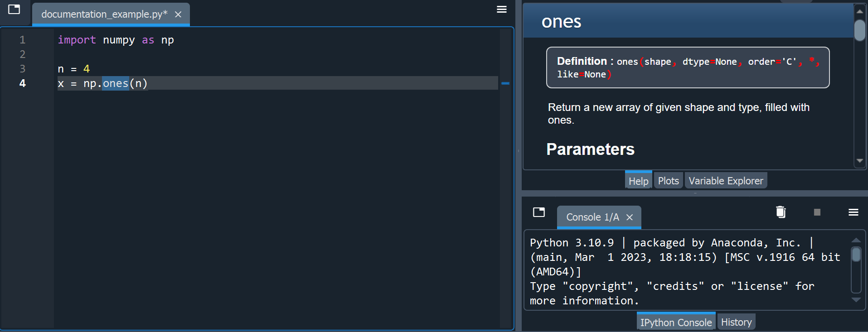
Task: Select the IPython Console tab
Action: pyautogui.click(x=676, y=322)
